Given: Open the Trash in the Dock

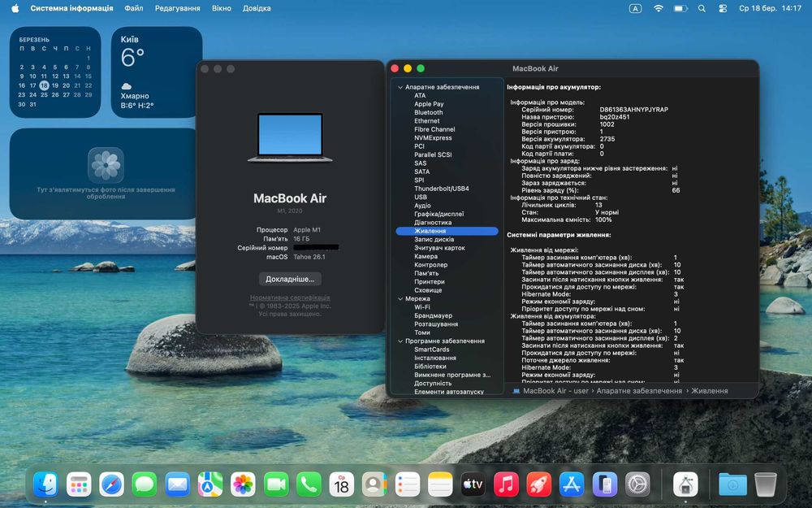Looking at the screenshot, I should pyautogui.click(x=766, y=484).
